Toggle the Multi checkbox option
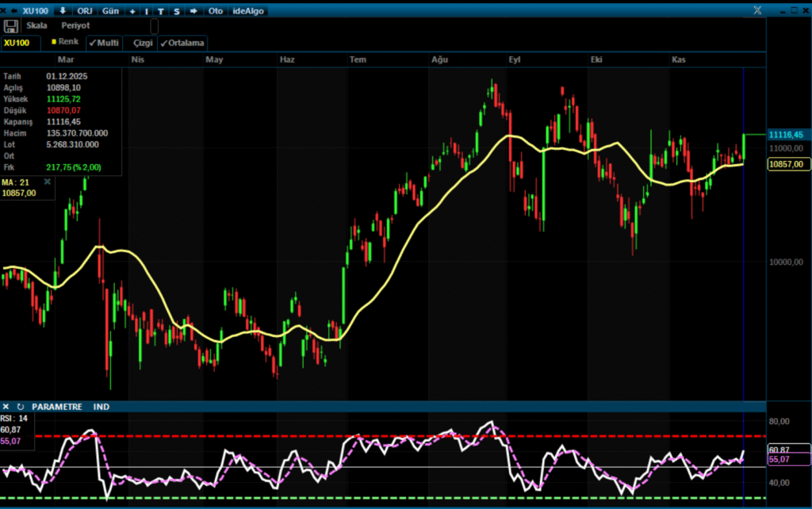This screenshot has height=509, width=812. 103,42
